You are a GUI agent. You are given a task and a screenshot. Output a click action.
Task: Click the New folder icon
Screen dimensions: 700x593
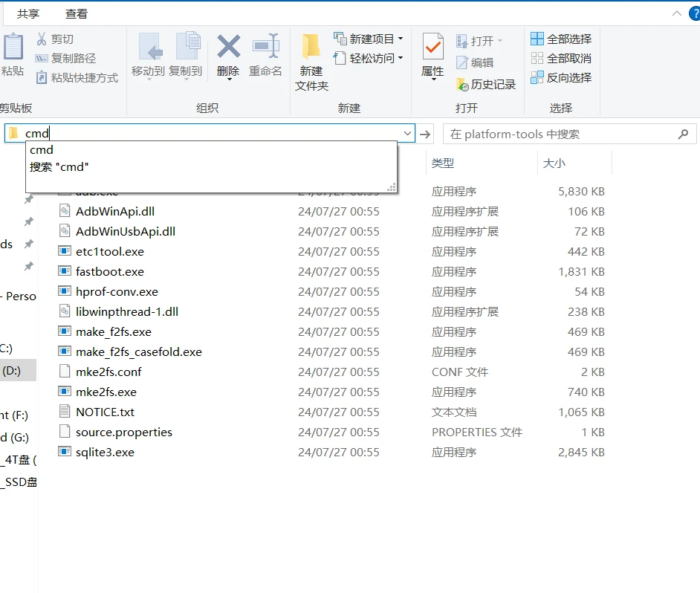(311, 46)
